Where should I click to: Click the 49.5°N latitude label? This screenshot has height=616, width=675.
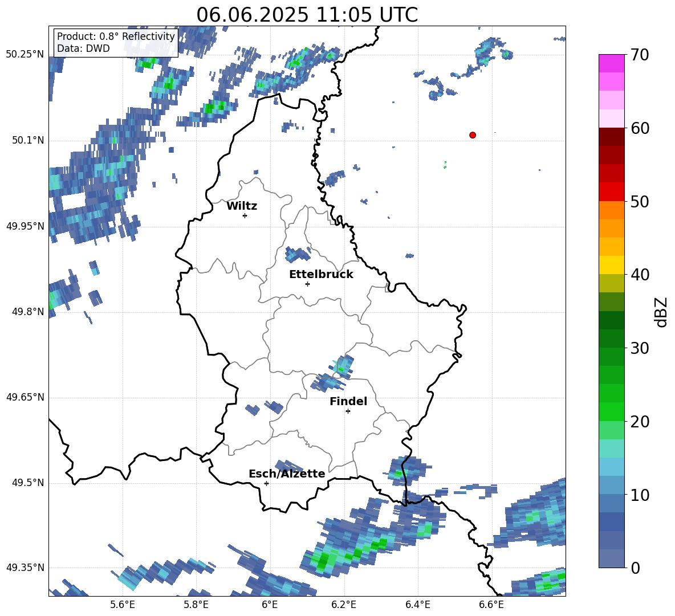pyautogui.click(x=28, y=483)
